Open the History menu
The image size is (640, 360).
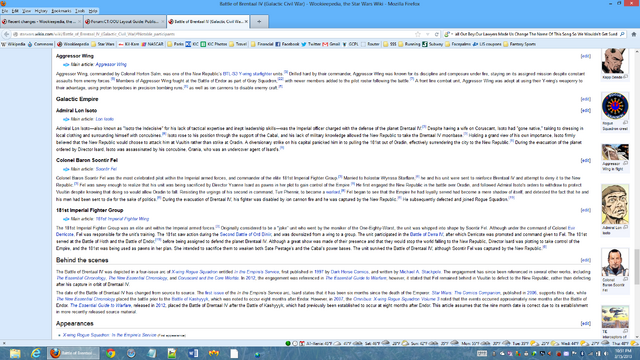tap(41, 11)
